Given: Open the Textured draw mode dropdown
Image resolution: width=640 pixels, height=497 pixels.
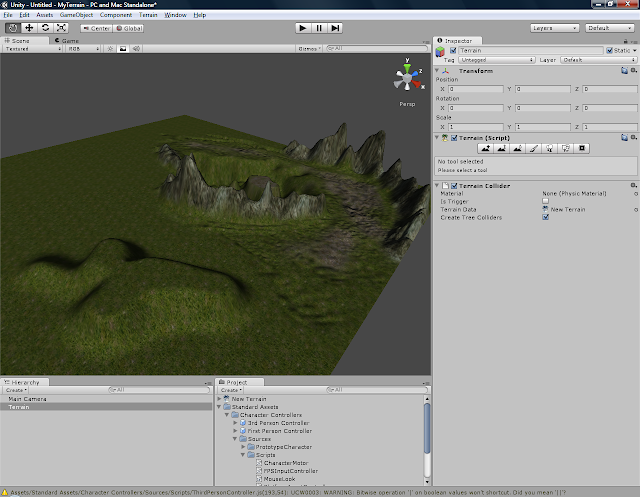Looking at the screenshot, I should pyautogui.click(x=33, y=49).
